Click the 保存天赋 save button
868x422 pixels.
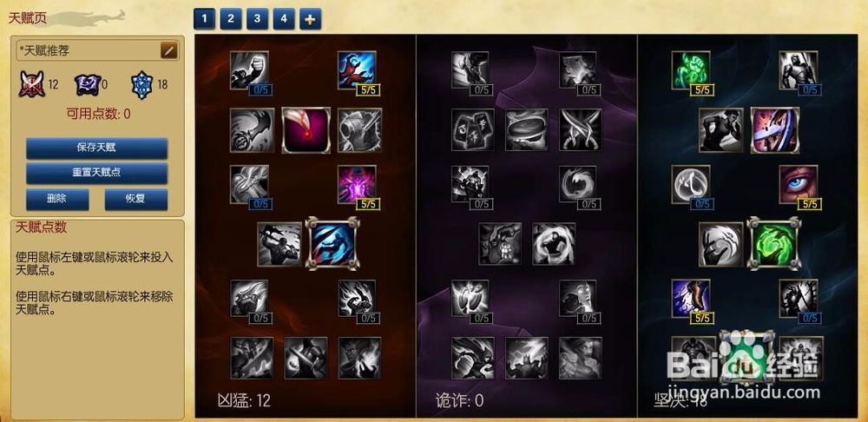point(97,148)
